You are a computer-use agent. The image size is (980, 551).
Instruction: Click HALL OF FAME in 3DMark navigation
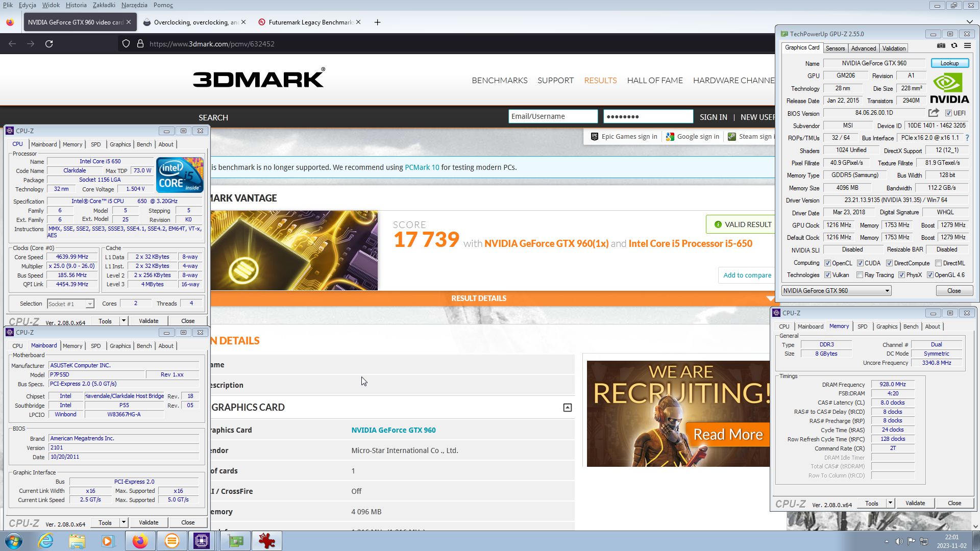[x=654, y=80]
